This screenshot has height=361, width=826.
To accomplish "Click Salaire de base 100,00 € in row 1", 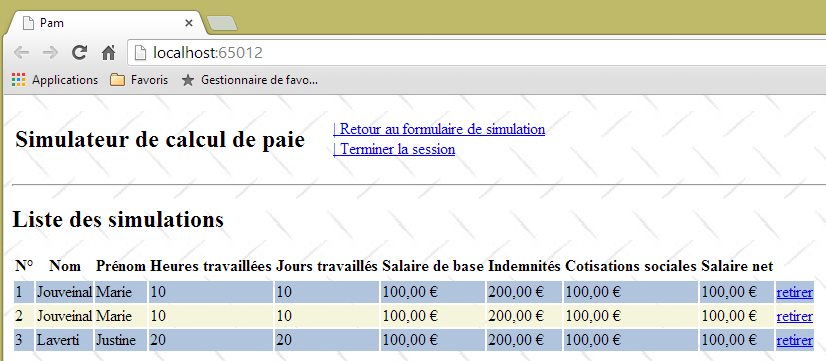I will [x=433, y=292].
